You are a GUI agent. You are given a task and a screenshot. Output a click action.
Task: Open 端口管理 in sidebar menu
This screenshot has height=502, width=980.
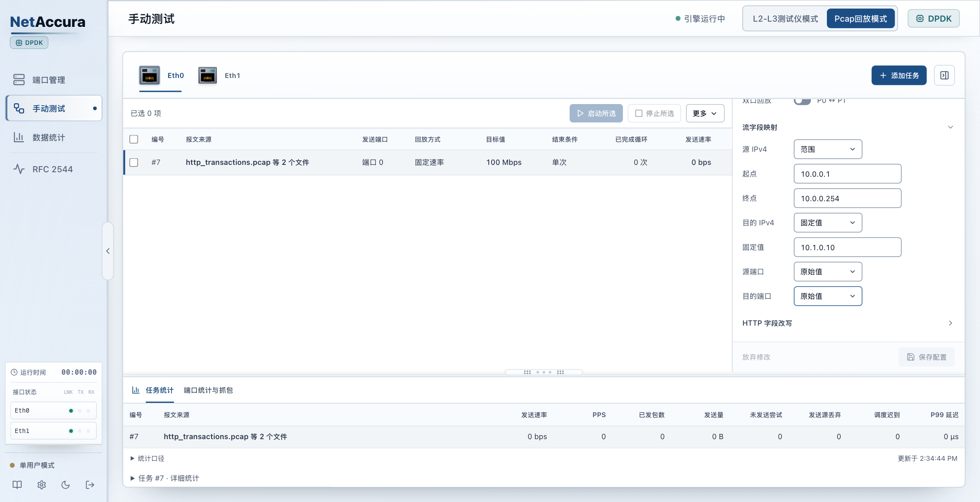point(53,80)
